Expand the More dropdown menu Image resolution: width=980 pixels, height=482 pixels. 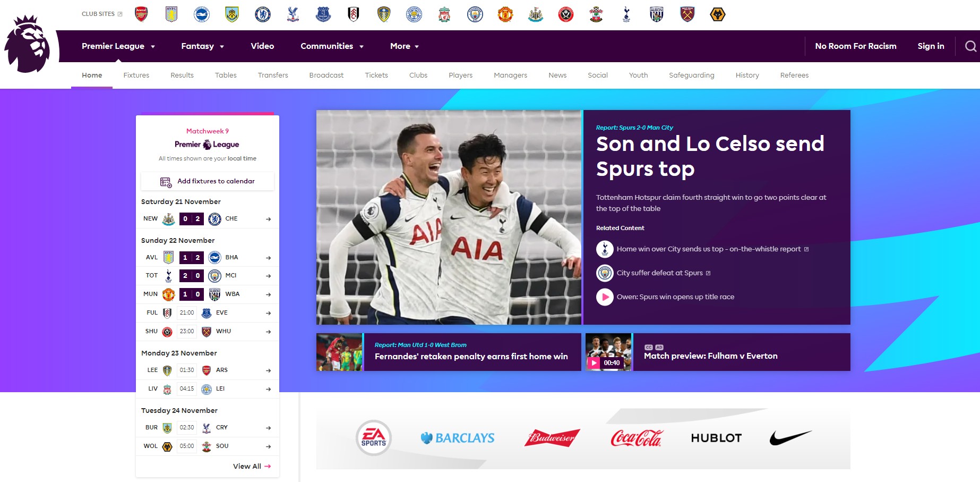click(x=405, y=46)
